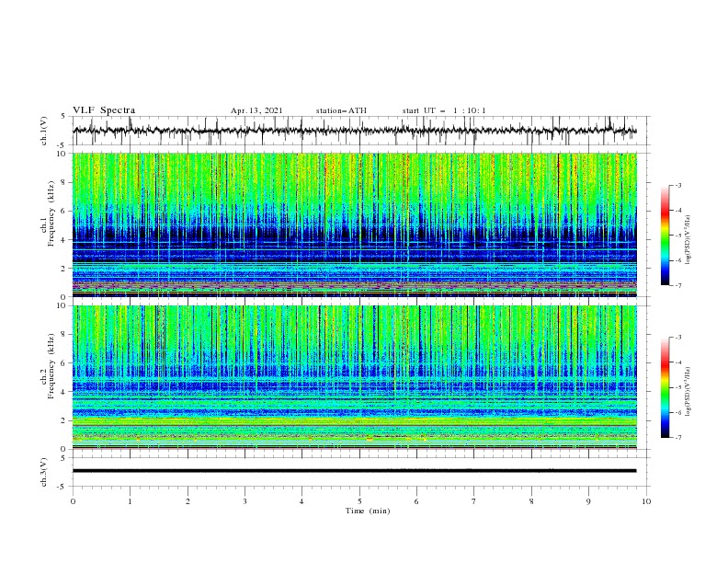Click time axis tick label "7"
Screen dimensions: 728x563
click(x=474, y=501)
